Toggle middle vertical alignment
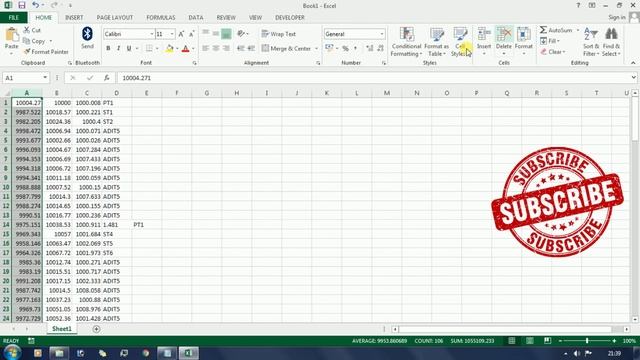 coord(216,34)
